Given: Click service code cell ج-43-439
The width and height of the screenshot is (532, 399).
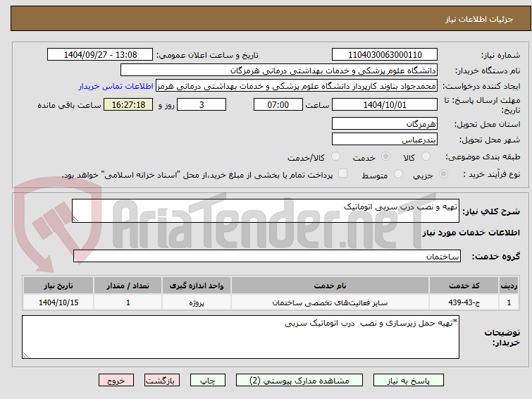Looking at the screenshot, I should [x=464, y=302].
